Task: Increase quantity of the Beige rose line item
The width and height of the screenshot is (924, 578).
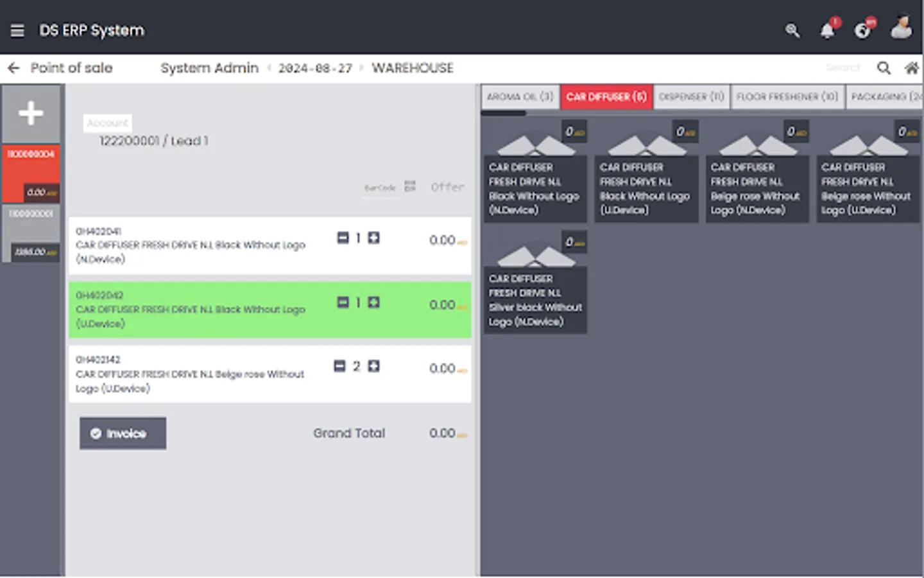Action: click(374, 366)
